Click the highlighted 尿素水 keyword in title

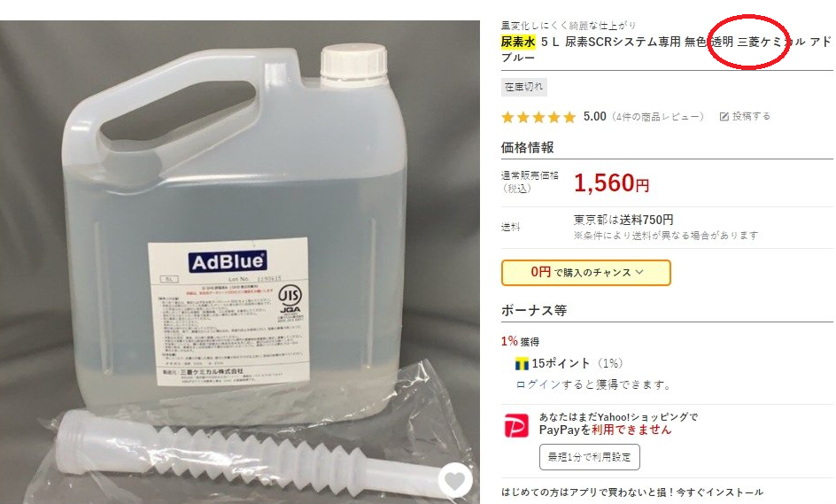click(x=518, y=42)
